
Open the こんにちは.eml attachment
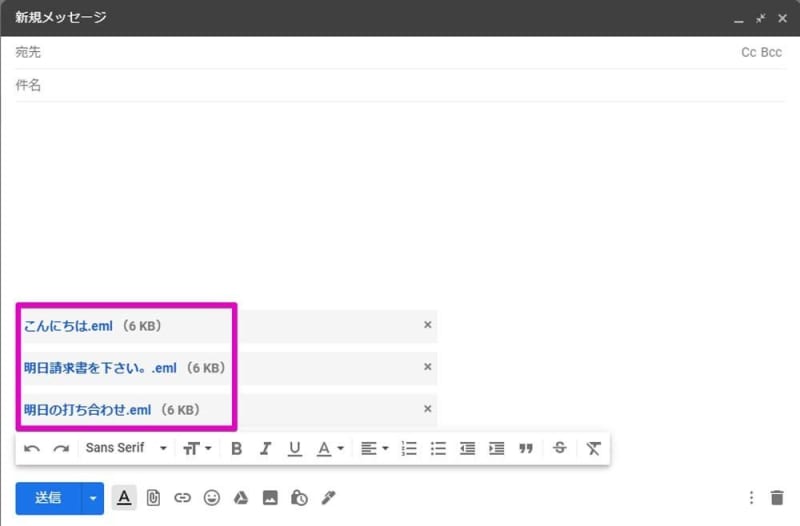point(68,326)
